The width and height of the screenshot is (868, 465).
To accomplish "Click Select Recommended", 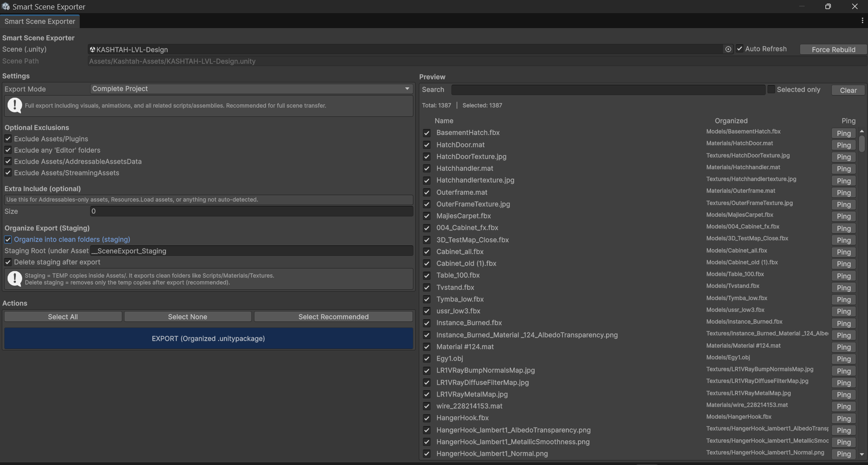I will point(334,316).
